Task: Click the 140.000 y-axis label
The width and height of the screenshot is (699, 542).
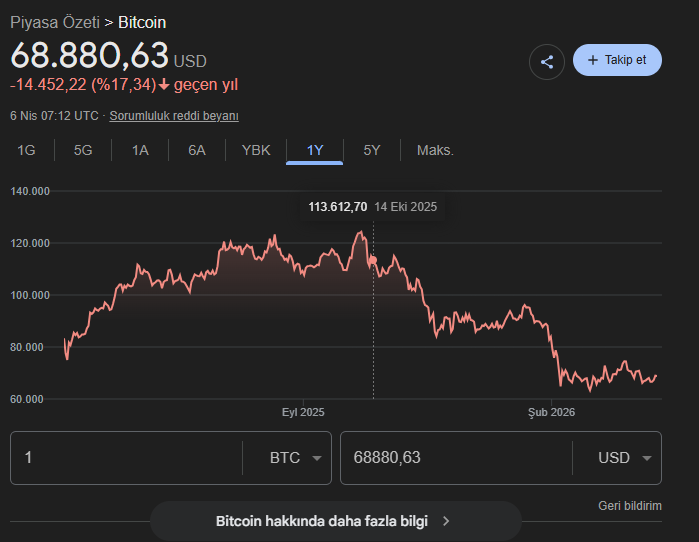Action: [x=30, y=191]
